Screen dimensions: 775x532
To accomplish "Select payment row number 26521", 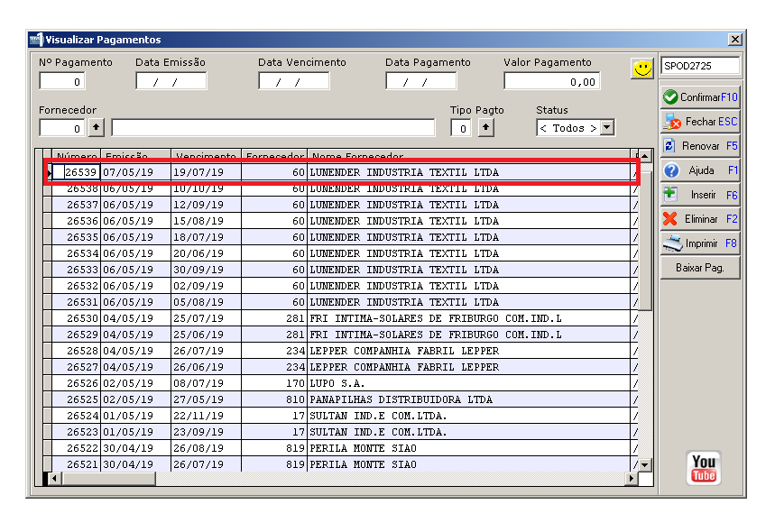I will pyautogui.click(x=341, y=463).
